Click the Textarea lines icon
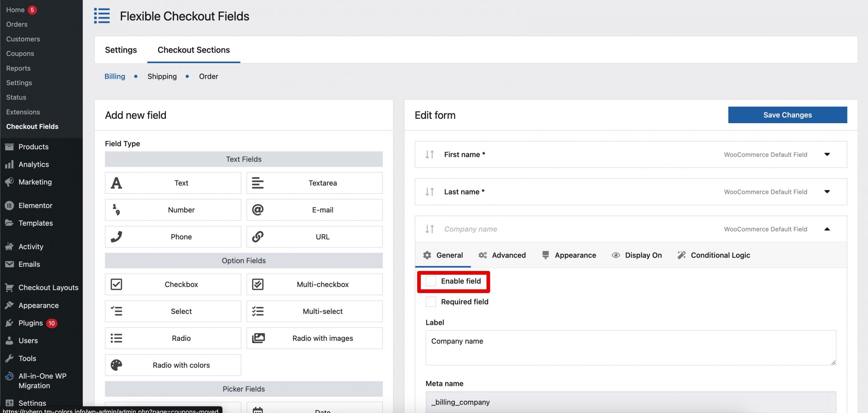 click(x=258, y=183)
